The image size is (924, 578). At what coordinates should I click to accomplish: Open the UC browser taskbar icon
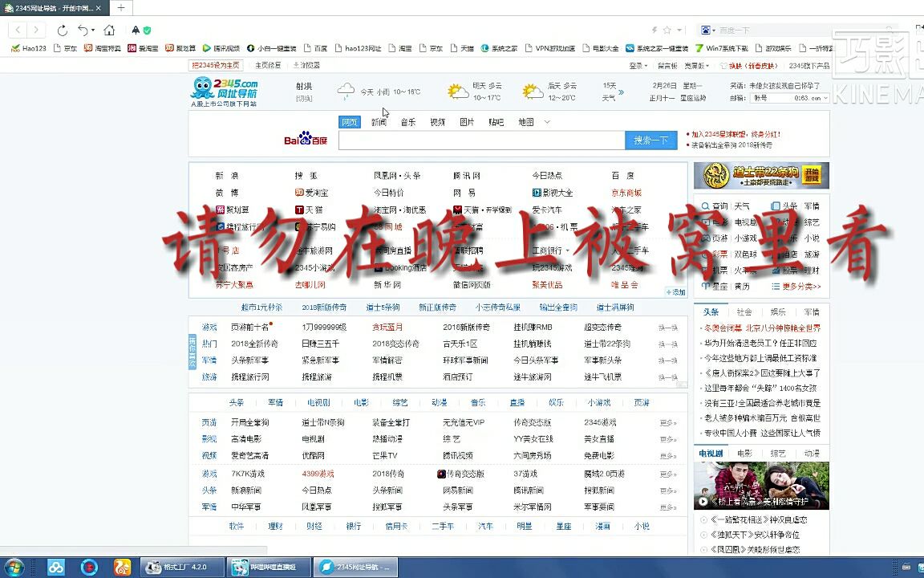[x=122, y=568]
